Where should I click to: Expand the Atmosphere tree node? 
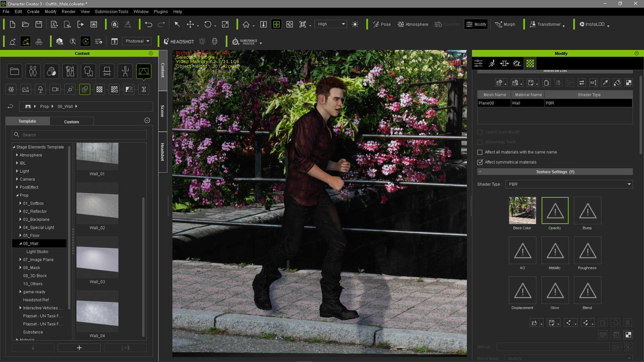[17, 155]
